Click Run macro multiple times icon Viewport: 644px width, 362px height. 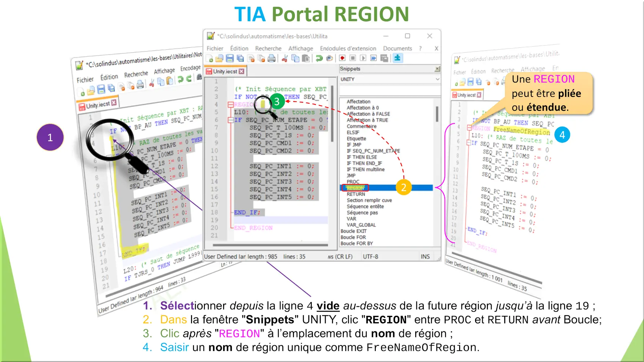click(x=374, y=58)
